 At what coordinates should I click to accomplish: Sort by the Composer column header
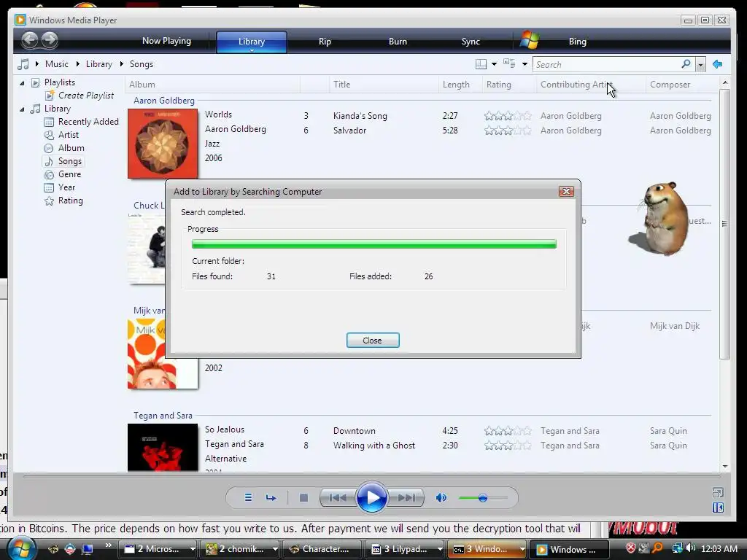(x=681, y=85)
